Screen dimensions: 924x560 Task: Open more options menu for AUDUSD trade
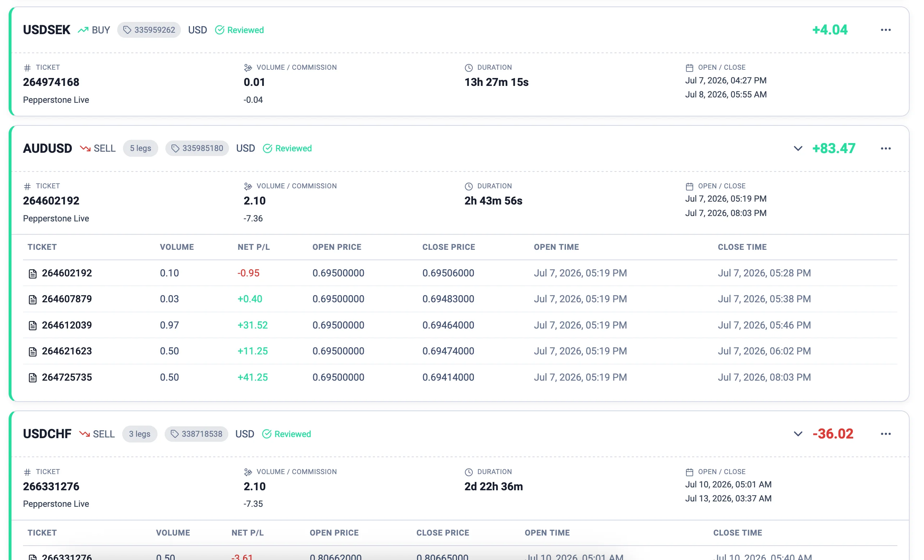[886, 148]
